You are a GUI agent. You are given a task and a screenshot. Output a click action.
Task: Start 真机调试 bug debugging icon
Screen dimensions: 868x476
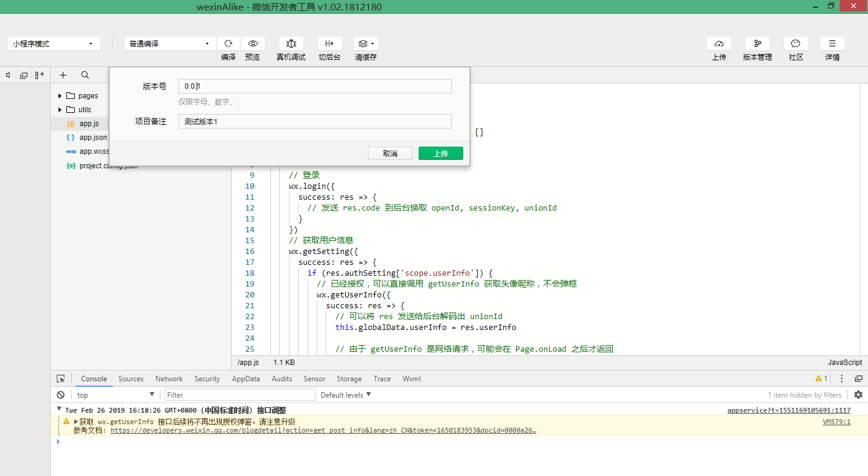(291, 43)
